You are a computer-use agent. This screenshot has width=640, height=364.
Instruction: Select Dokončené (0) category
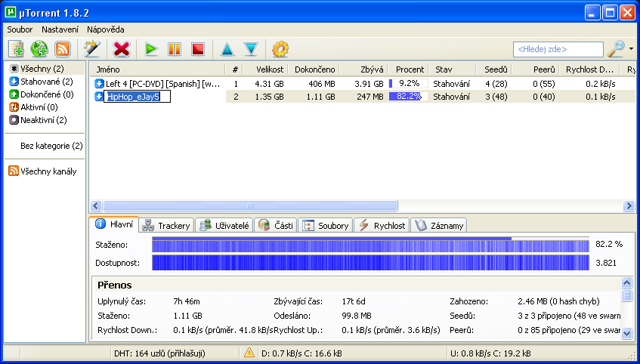[x=42, y=94]
